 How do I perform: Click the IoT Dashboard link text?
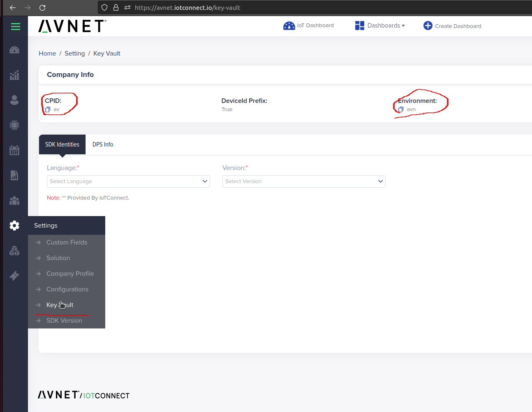click(x=315, y=26)
